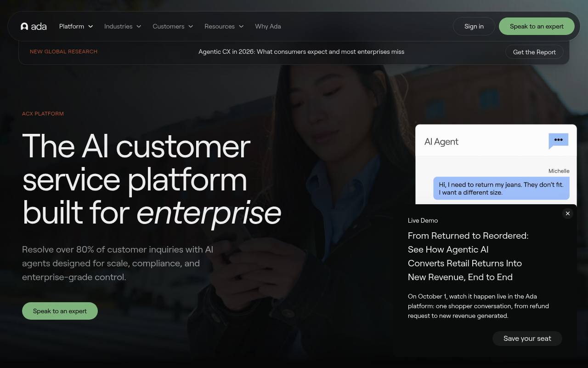Expand the Customers chevron in the navbar
This screenshot has height=368, width=588.
(x=191, y=26)
